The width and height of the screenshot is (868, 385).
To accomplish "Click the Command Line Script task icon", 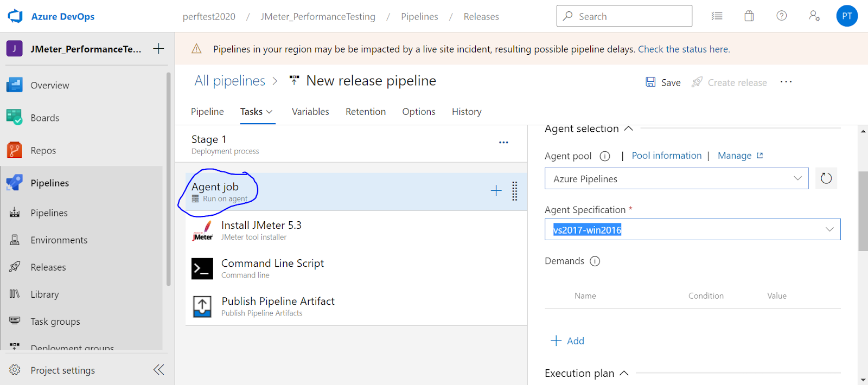I will point(202,268).
